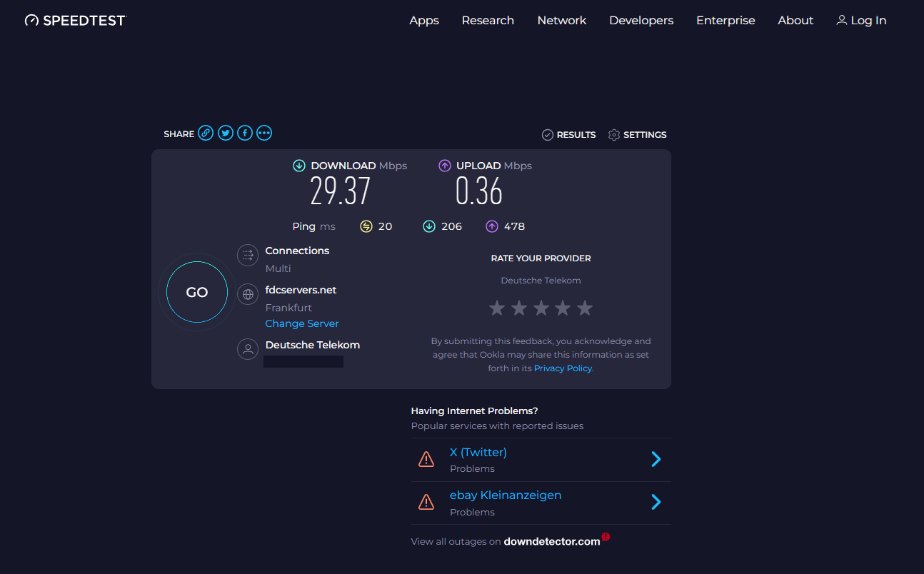
Task: Open more sharing options with the ellipsis
Action: (264, 133)
